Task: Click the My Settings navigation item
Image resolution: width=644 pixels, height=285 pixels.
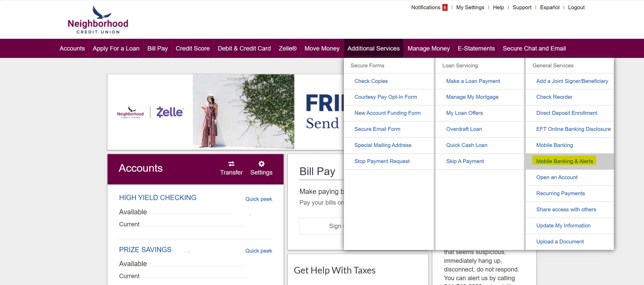Action: 470,7
